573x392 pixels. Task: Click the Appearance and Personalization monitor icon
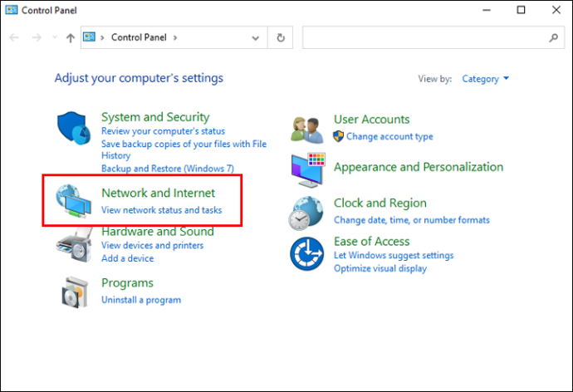coord(307,169)
